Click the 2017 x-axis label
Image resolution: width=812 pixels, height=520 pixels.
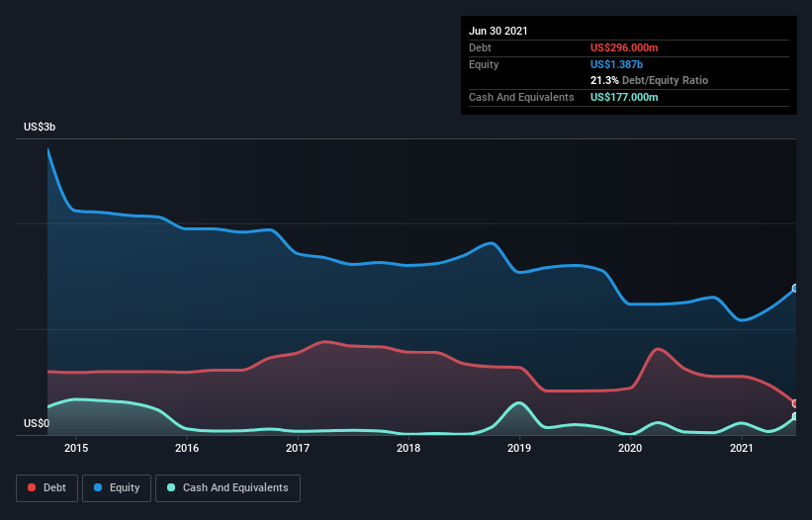[x=298, y=448]
